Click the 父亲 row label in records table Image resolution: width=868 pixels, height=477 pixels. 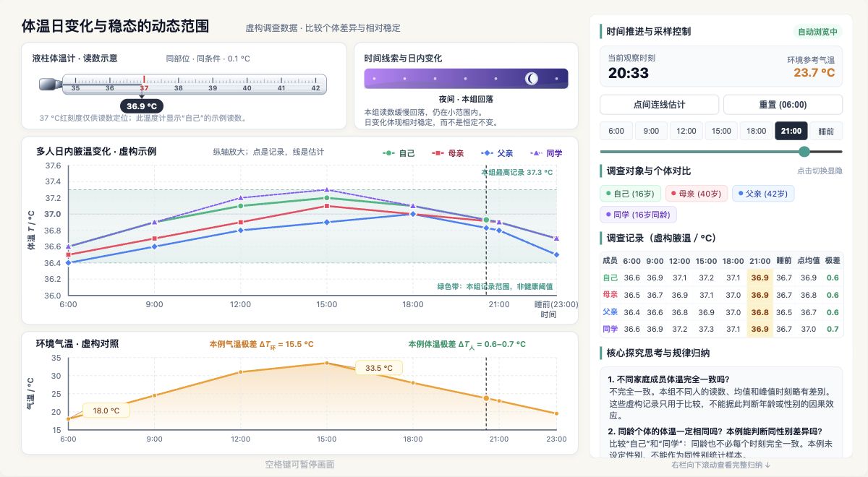click(610, 312)
